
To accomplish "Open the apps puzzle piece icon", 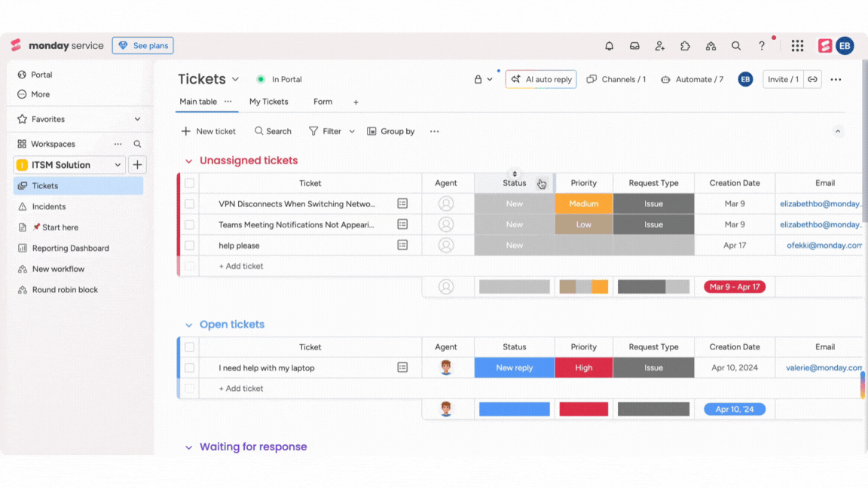I will click(x=686, y=46).
